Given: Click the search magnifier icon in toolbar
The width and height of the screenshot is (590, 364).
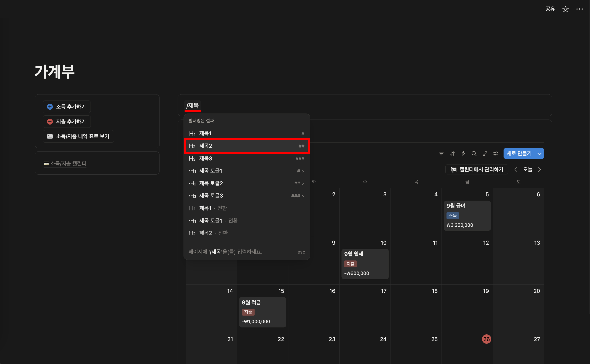Looking at the screenshot, I should 474,154.
